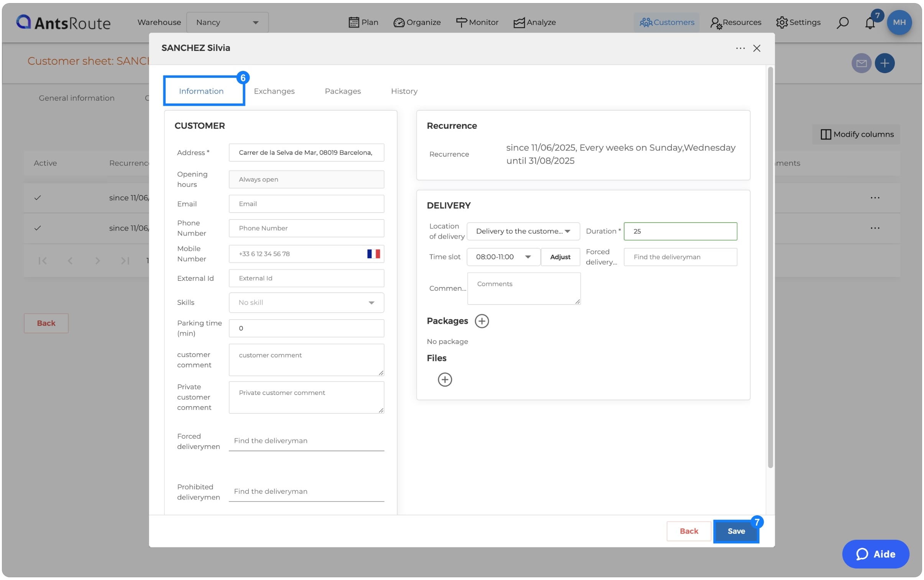The height and width of the screenshot is (580, 924).
Task: Click the Opening hours field
Action: pos(306,179)
